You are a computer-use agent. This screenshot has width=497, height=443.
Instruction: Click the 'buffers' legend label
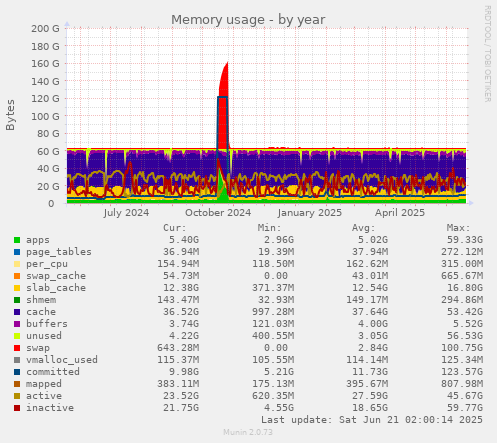[47, 324]
